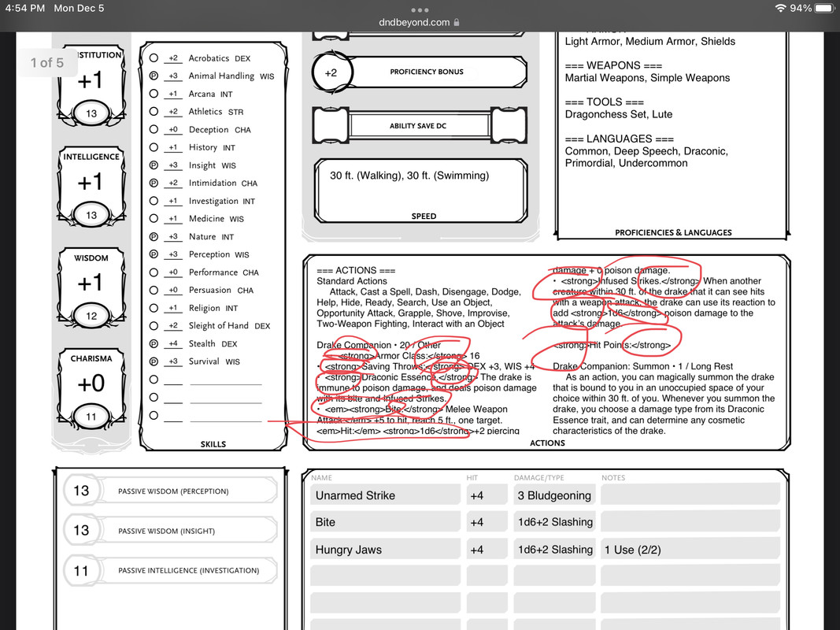Viewport: 840px width, 630px height.
Task: Toggle Acrobatics skill proficiency circle
Action: click(x=154, y=57)
